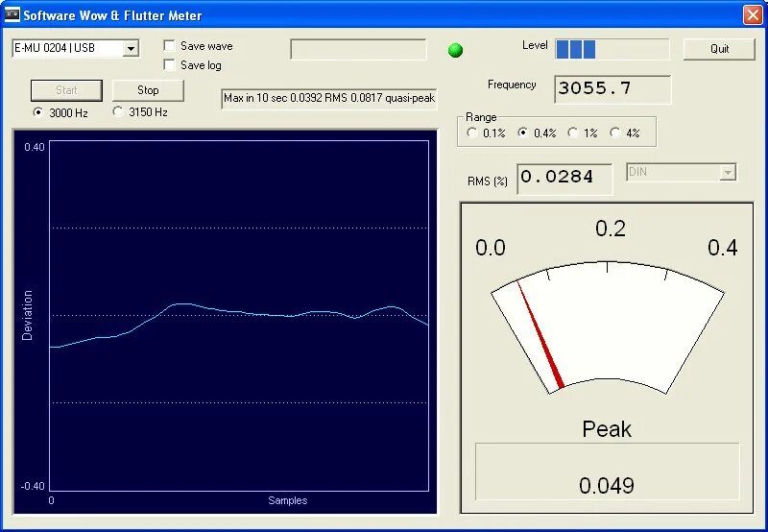Image resolution: width=768 pixels, height=532 pixels.
Task: Set range to 0.4%
Action: (x=522, y=133)
